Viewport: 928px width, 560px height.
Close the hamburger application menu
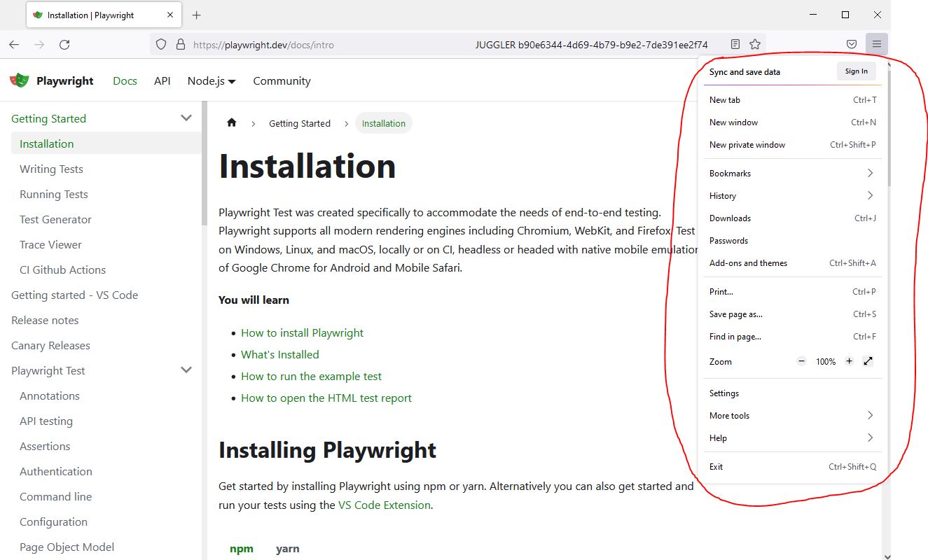(876, 43)
